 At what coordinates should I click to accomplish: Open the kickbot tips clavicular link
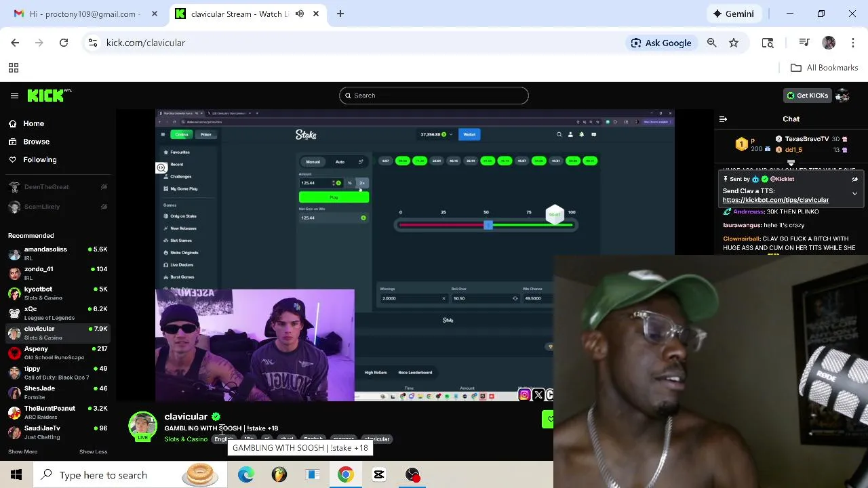point(775,200)
